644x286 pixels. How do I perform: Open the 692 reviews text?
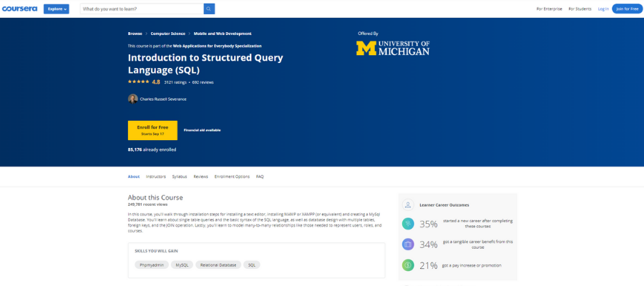(x=203, y=82)
